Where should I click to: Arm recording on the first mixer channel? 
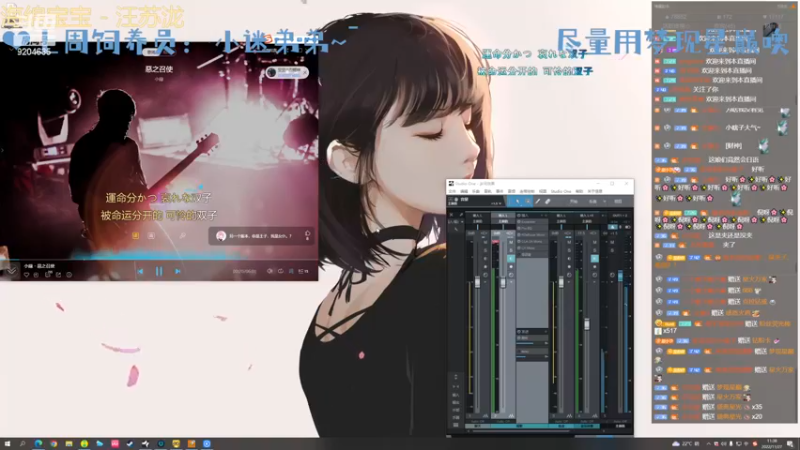click(485, 267)
